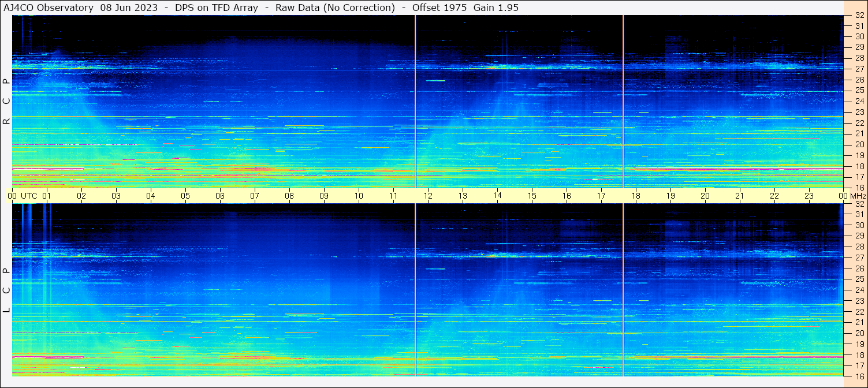Select the 13 hour tick label

463,196
